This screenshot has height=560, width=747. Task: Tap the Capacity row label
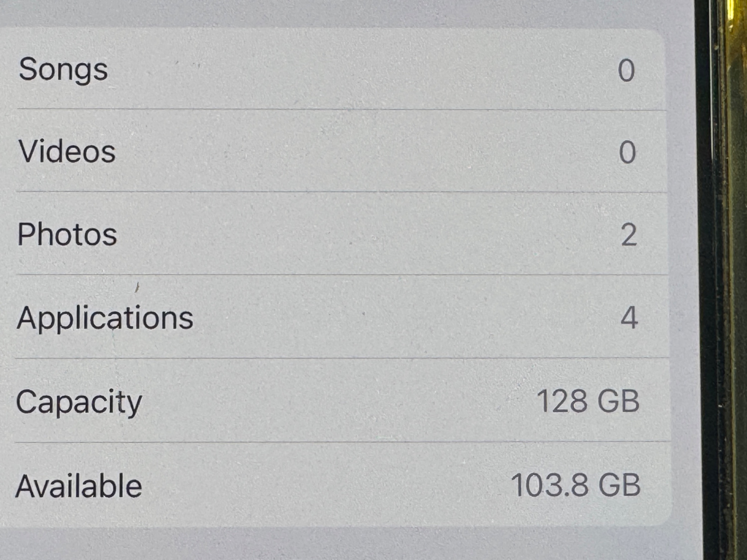(79, 403)
